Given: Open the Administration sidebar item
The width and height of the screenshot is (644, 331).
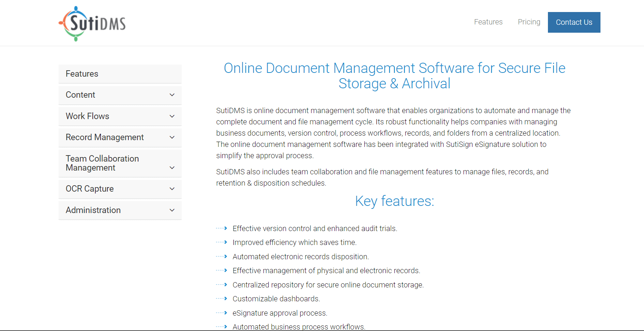Looking at the screenshot, I should [120, 210].
